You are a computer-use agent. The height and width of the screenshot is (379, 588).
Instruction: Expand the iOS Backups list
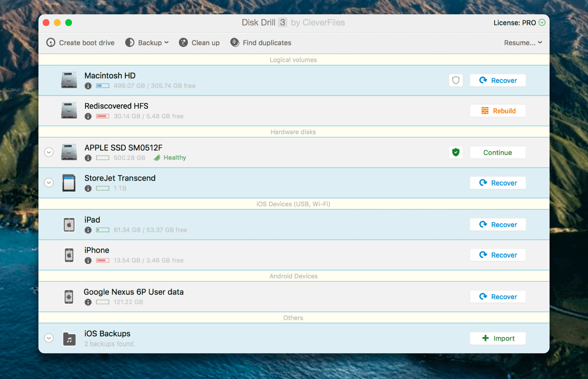[49, 338]
